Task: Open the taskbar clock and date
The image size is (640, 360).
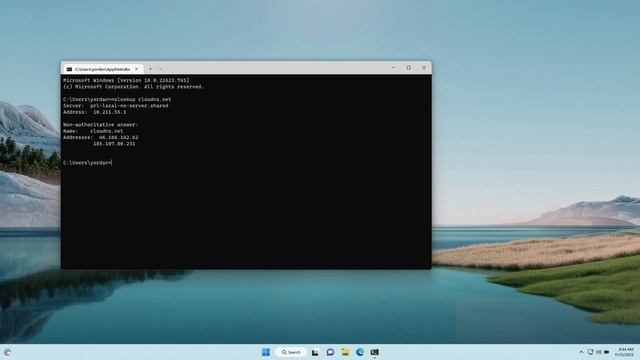Action: click(625, 352)
